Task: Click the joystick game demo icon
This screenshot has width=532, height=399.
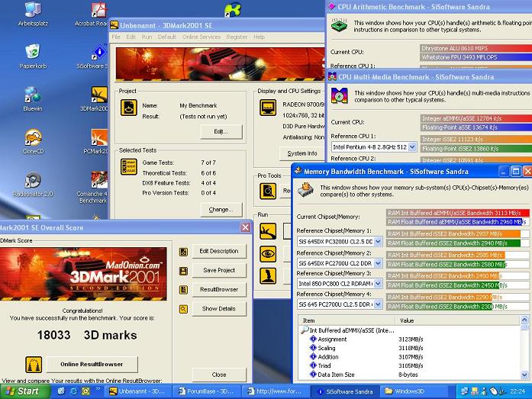Action: click(268, 276)
